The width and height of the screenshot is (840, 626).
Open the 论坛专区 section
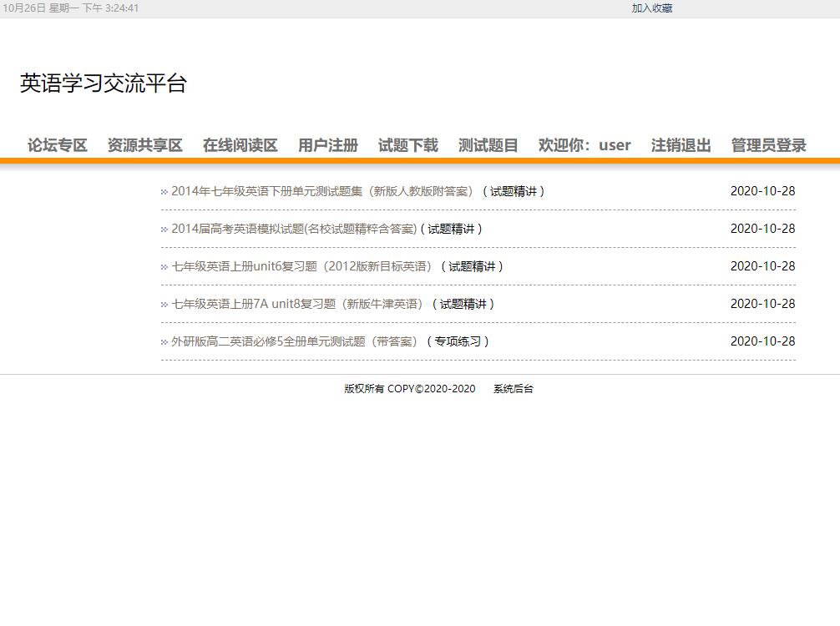click(x=56, y=144)
